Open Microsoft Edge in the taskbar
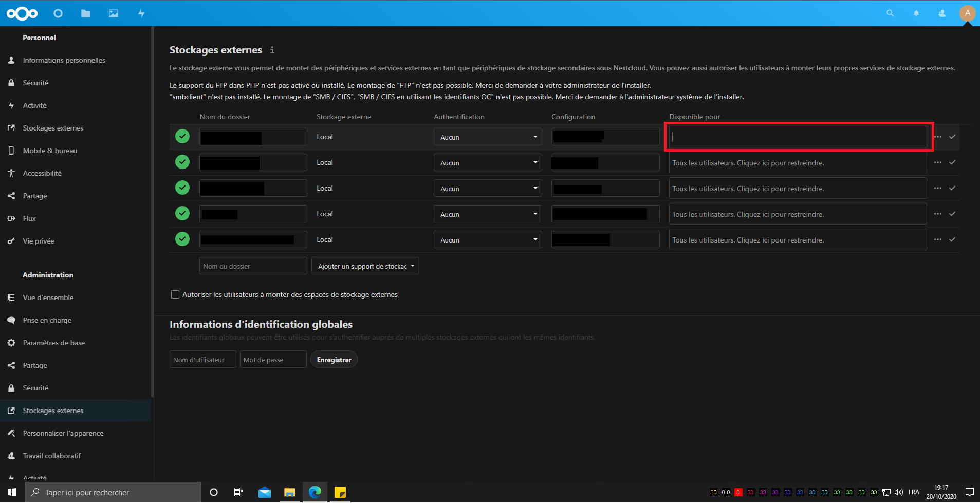Viewport: 980px width, 503px height. point(315,492)
